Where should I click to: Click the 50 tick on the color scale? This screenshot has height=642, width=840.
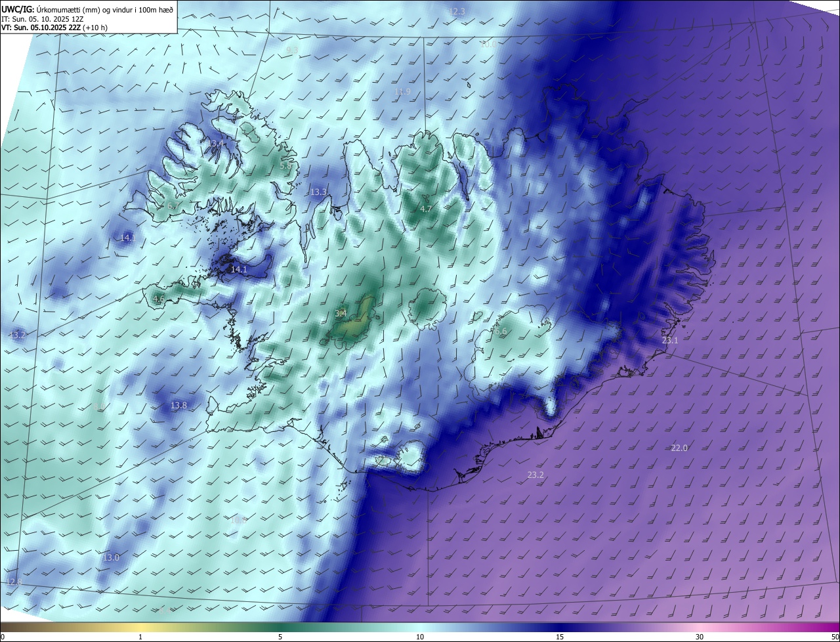tap(835, 637)
